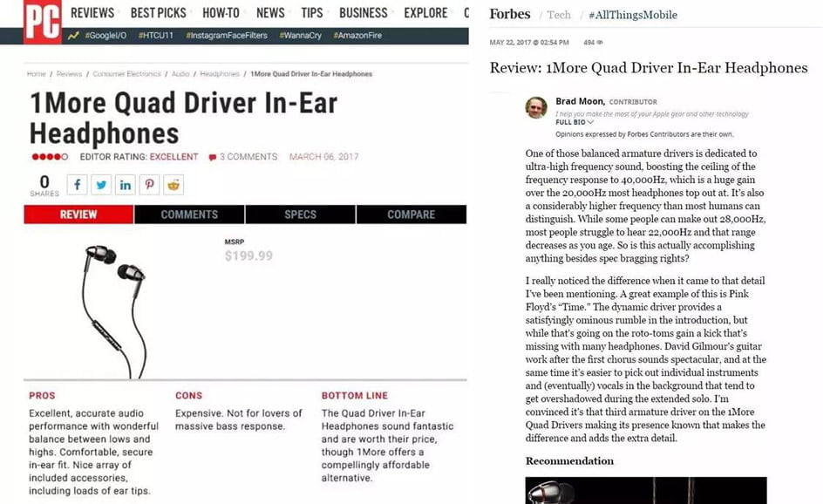Expand the FULL BIO chevron
The width and height of the screenshot is (837, 504).
590,122
